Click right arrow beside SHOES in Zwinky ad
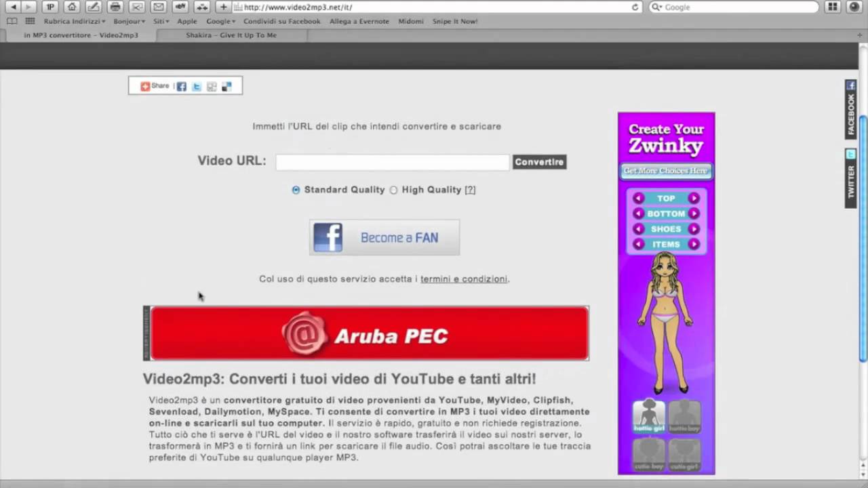The height and width of the screenshot is (488, 868). tap(694, 229)
